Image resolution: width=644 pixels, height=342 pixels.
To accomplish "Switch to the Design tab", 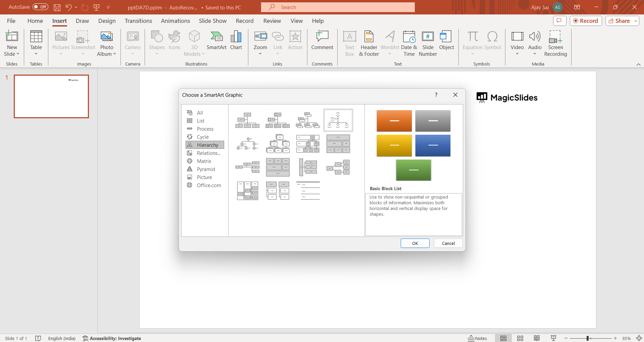I will (107, 21).
